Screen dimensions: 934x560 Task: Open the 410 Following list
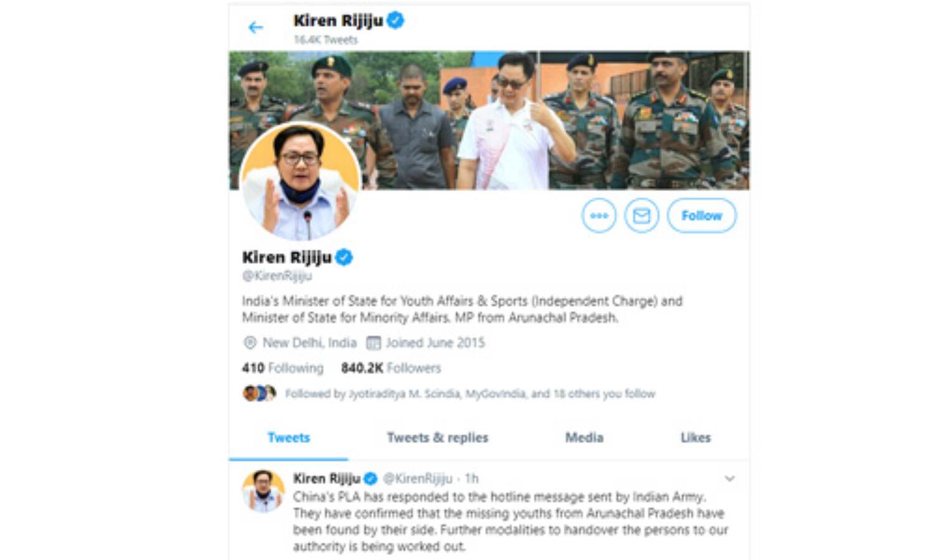[x=283, y=368]
